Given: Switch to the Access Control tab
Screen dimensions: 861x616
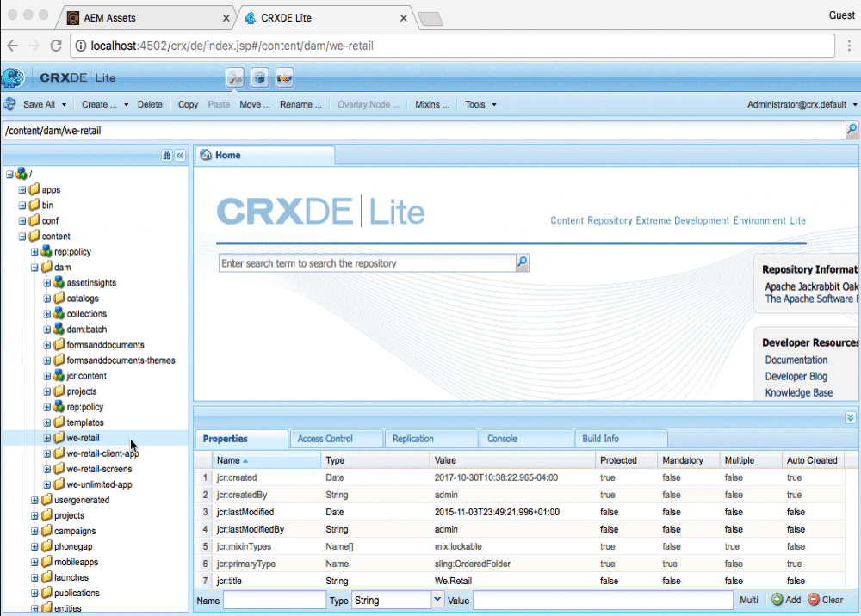Looking at the screenshot, I should [x=338, y=439].
